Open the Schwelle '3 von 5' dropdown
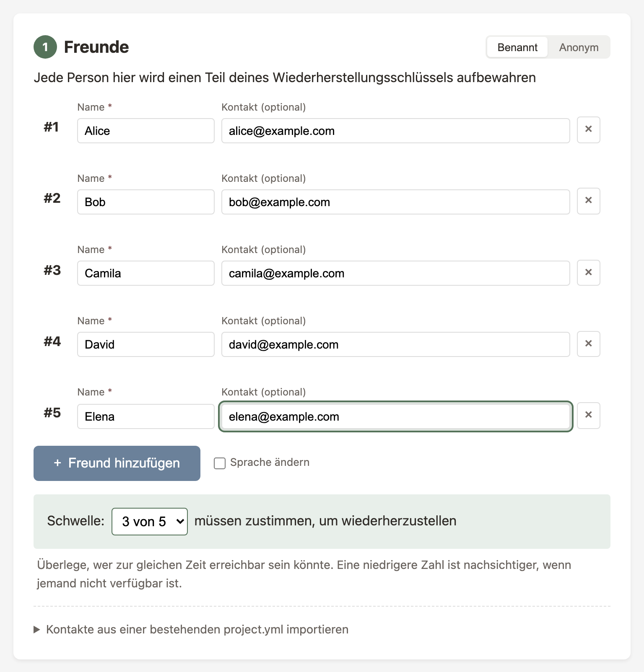 point(149,521)
